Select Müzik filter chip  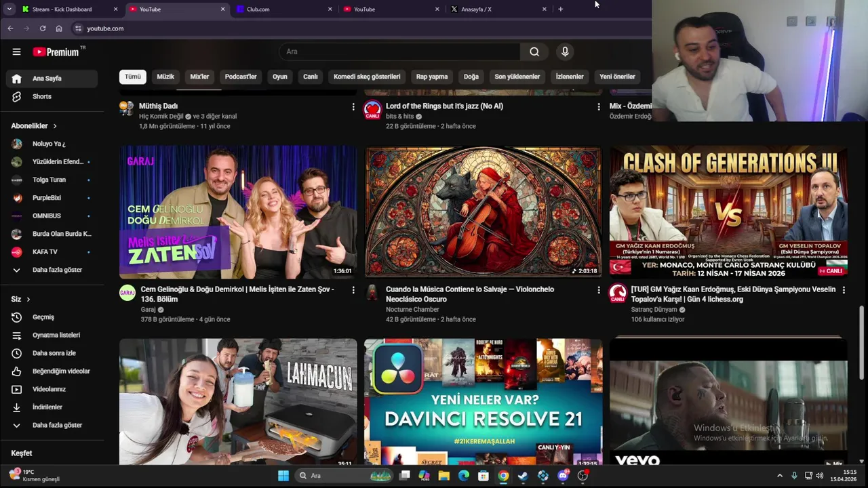(165, 77)
